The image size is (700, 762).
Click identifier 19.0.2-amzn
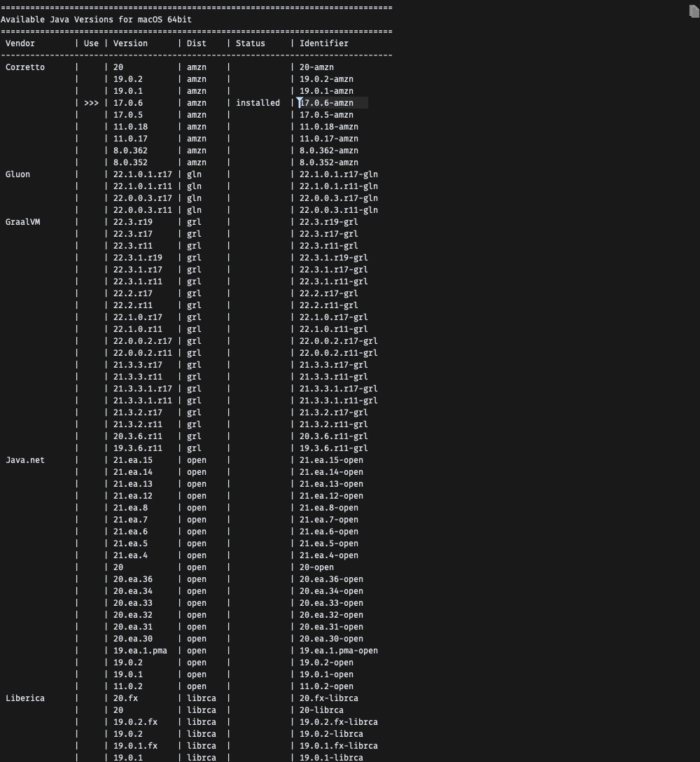(326, 78)
